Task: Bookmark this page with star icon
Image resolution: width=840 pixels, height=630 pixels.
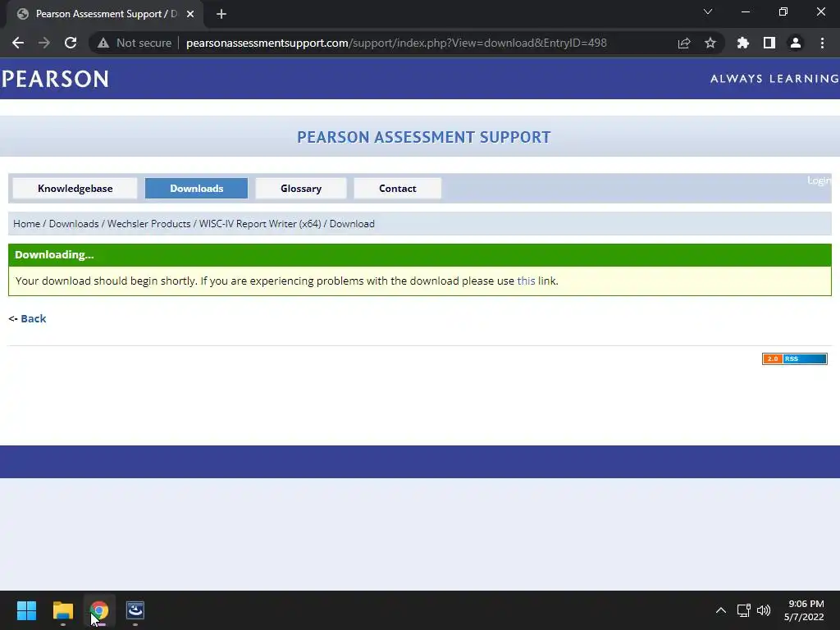Action: click(x=710, y=43)
